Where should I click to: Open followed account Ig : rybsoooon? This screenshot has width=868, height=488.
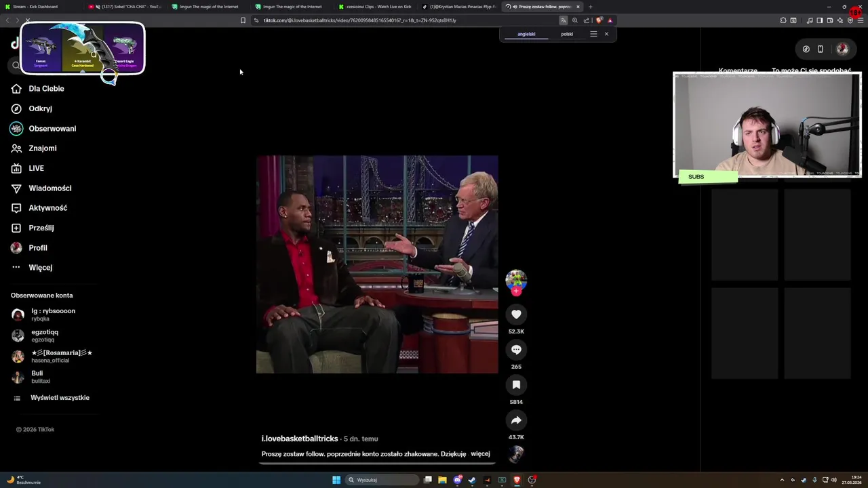(53, 314)
